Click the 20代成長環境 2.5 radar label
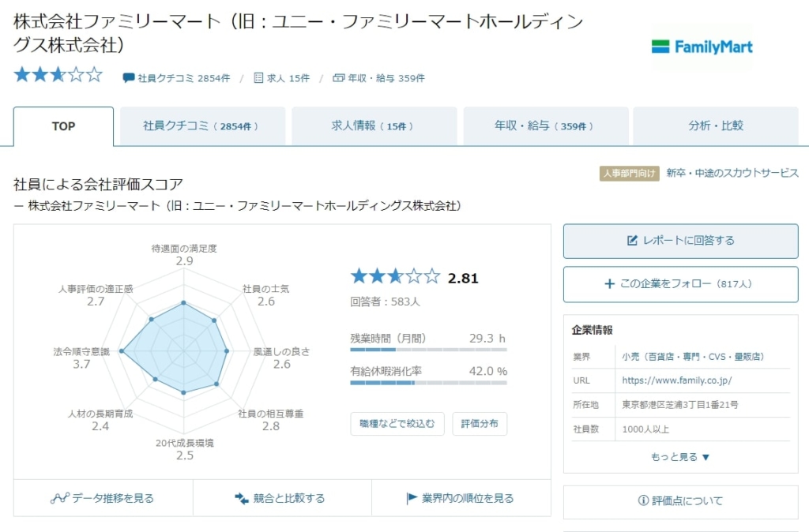The image size is (809, 532). (x=185, y=449)
